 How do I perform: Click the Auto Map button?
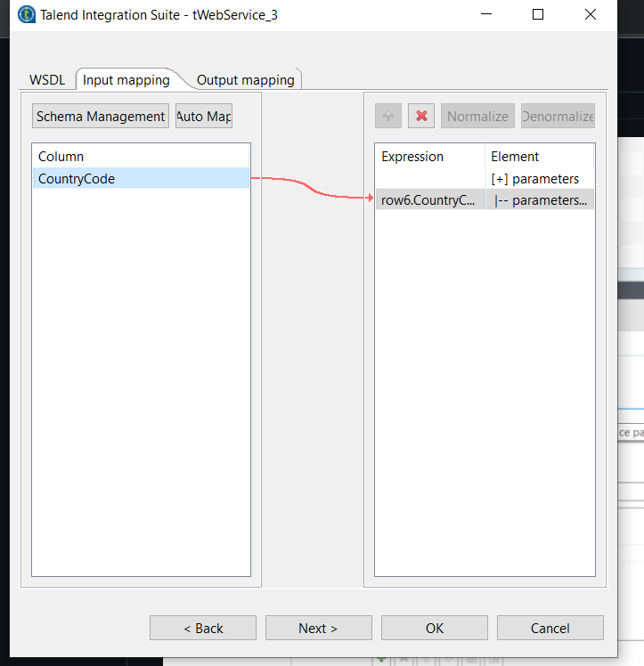pos(204,116)
